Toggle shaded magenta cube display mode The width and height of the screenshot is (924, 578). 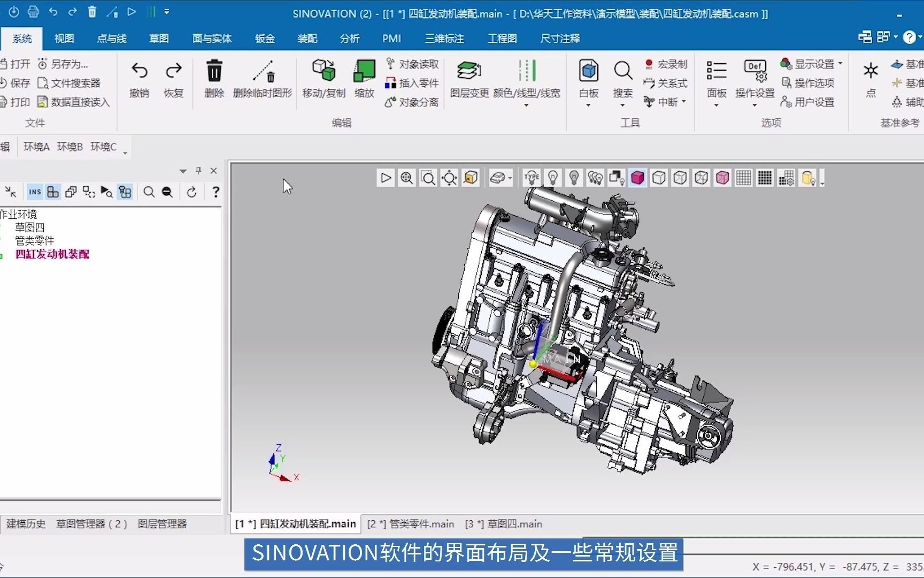point(637,178)
